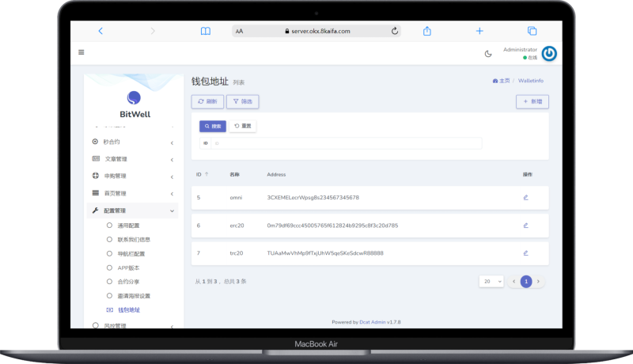Toggle dark mode with the moon icon
This screenshot has width=633, height=364.
pyautogui.click(x=488, y=54)
